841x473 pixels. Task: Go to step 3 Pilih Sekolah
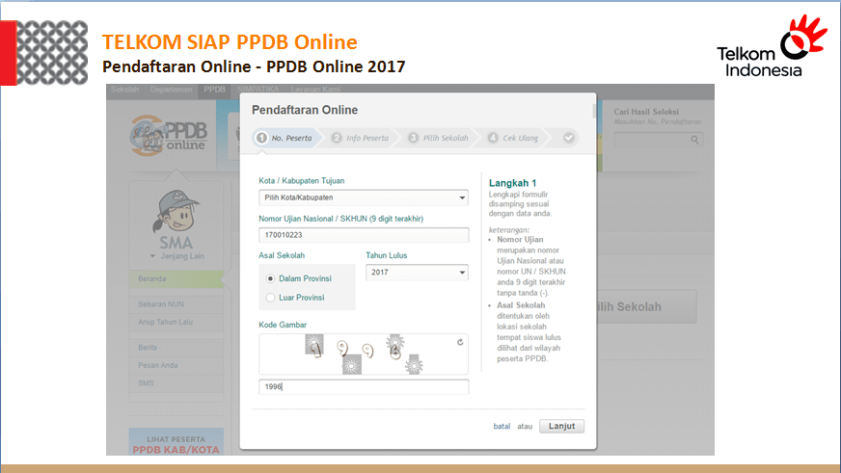tap(440, 138)
